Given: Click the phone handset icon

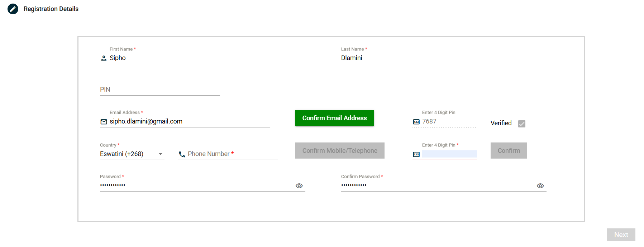Looking at the screenshot, I should point(182,154).
